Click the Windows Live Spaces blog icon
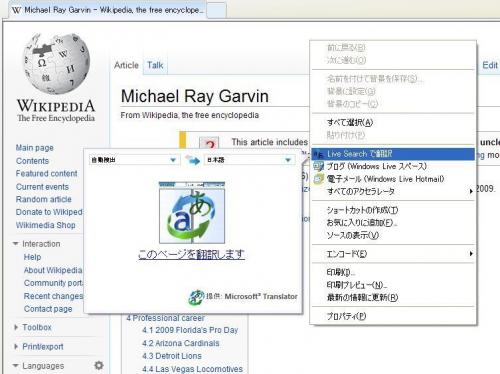The width and height of the screenshot is (500, 374). click(319, 166)
